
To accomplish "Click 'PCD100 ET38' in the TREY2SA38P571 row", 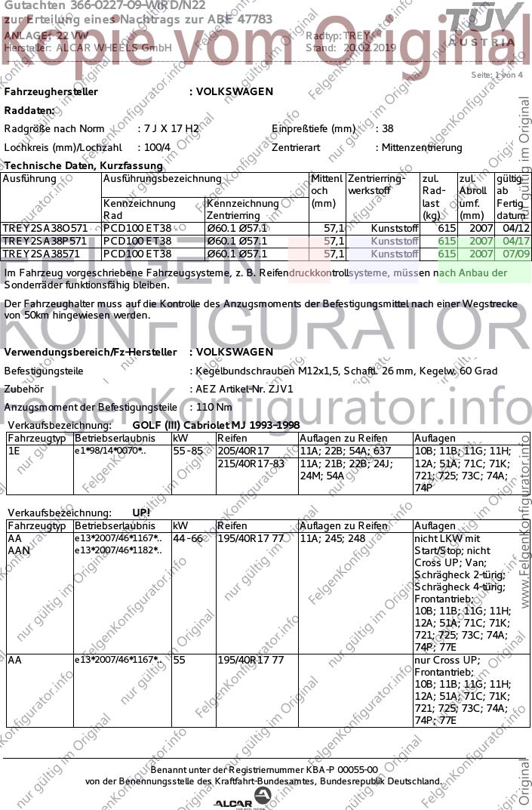I will coord(137,242).
